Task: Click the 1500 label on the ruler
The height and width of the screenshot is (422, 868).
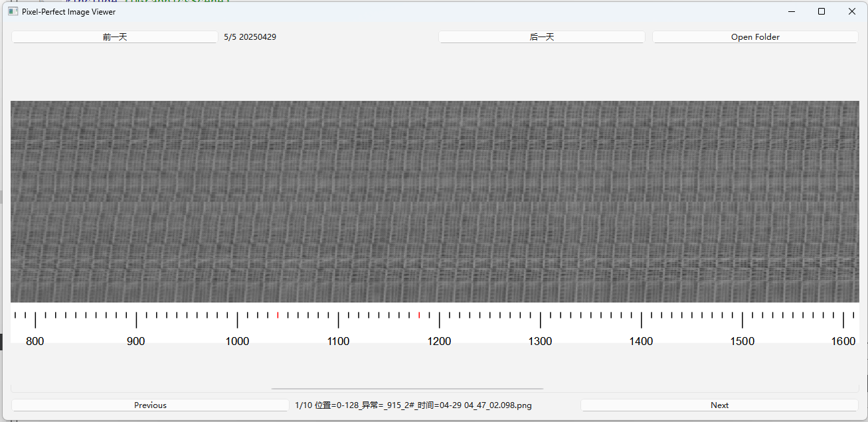Action: tap(742, 341)
